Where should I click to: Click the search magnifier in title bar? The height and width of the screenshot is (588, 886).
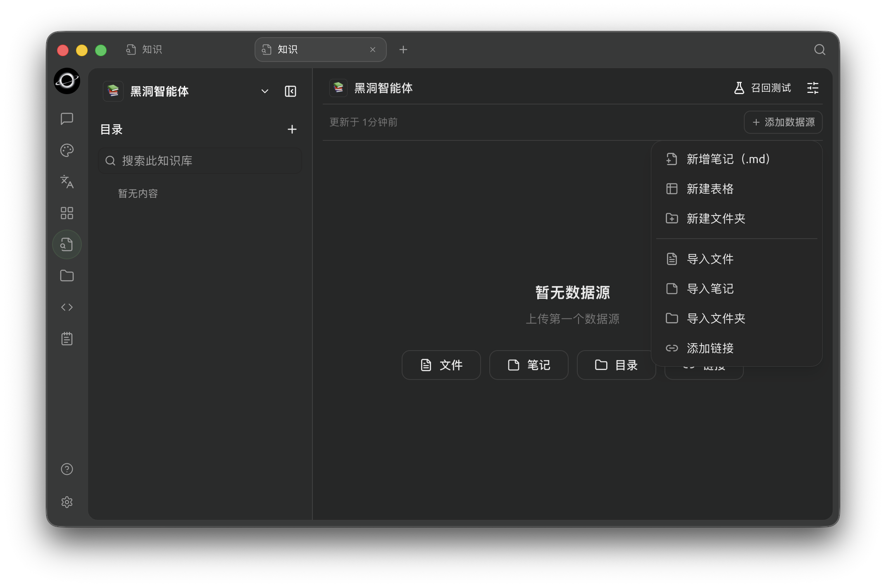pos(820,50)
